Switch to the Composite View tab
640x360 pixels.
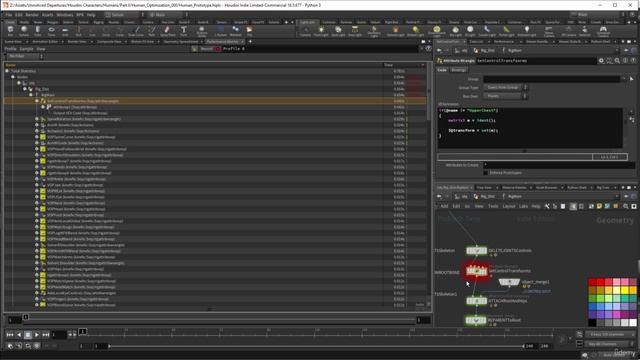109,42
